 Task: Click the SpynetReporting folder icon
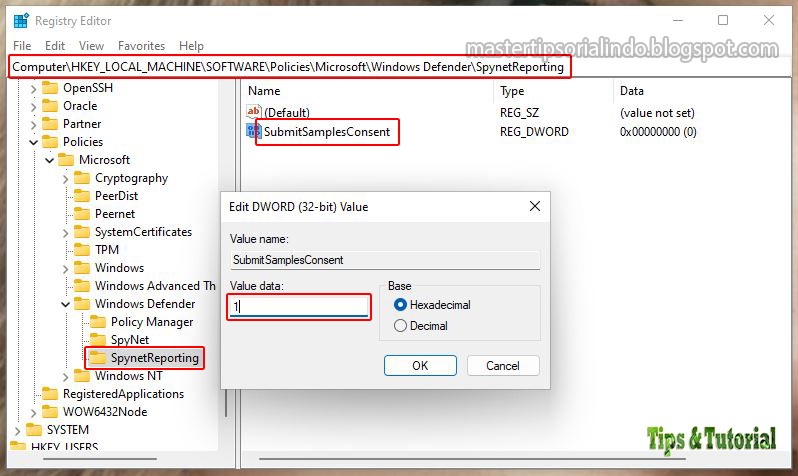[98, 358]
